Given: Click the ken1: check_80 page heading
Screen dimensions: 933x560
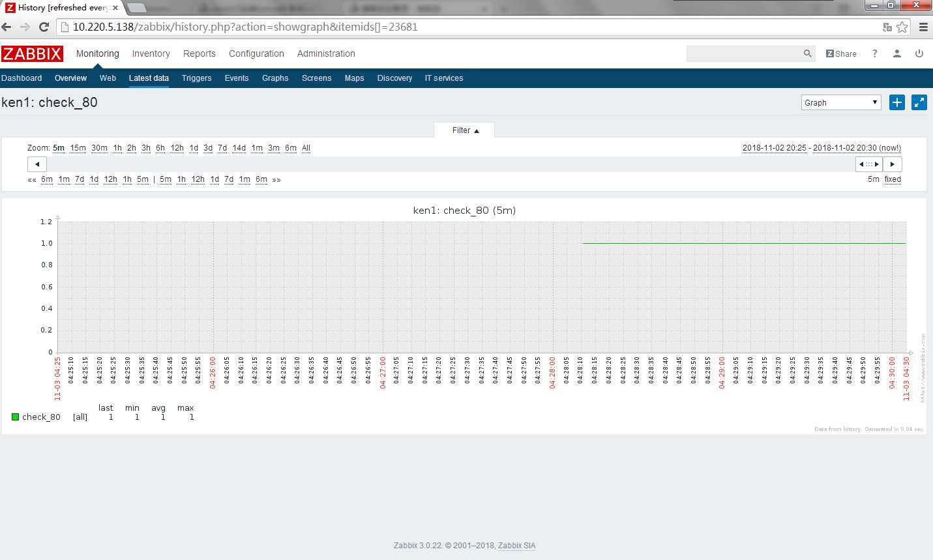Looking at the screenshot, I should pos(50,102).
